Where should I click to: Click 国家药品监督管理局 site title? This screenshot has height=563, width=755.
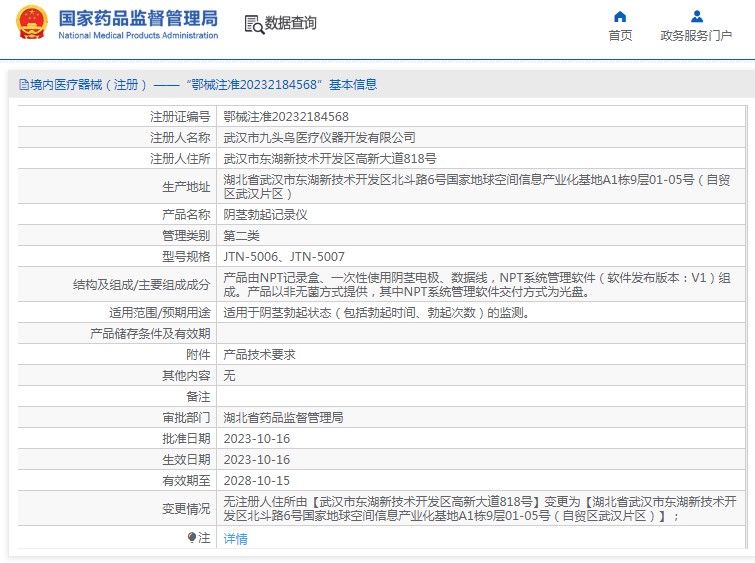[138, 18]
